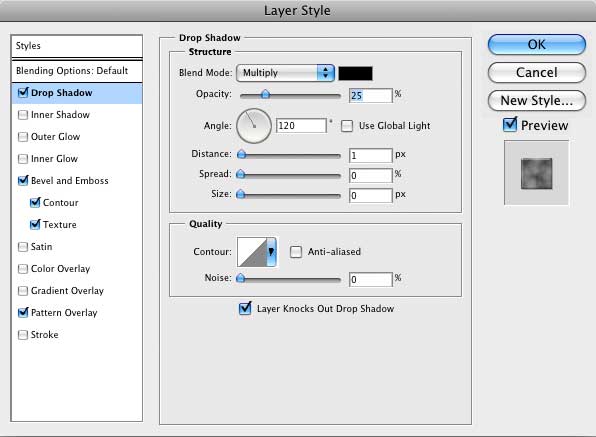Uncheck Layer Knocks Out Drop Shadow
596x437 pixels.
[245, 308]
